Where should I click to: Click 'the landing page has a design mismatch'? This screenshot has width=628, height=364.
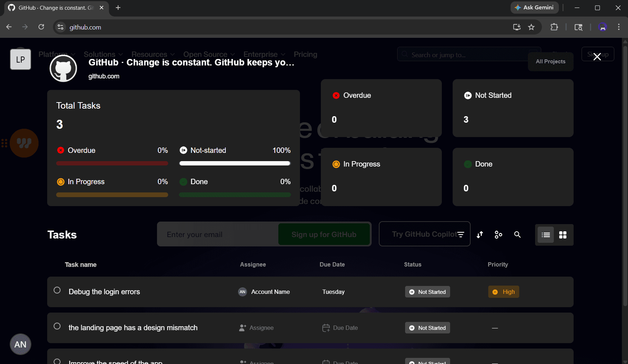(x=133, y=328)
